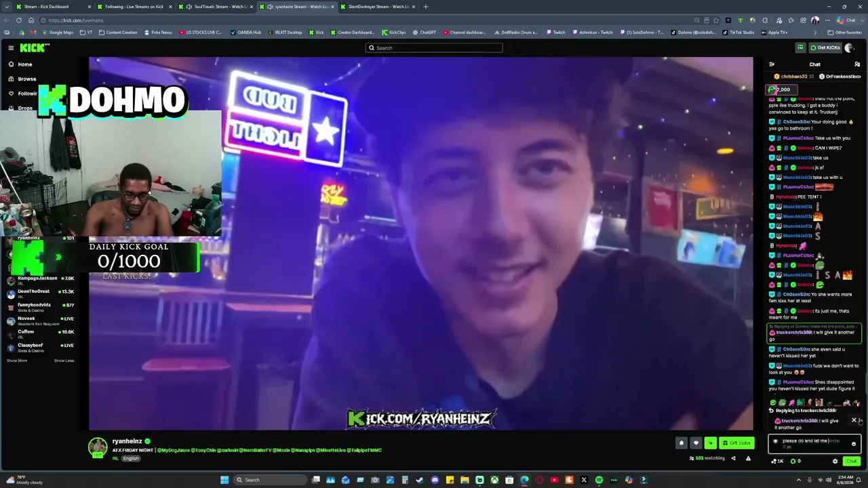Click the Kick logo in the header
This screenshot has width=868, height=488.
(x=34, y=47)
